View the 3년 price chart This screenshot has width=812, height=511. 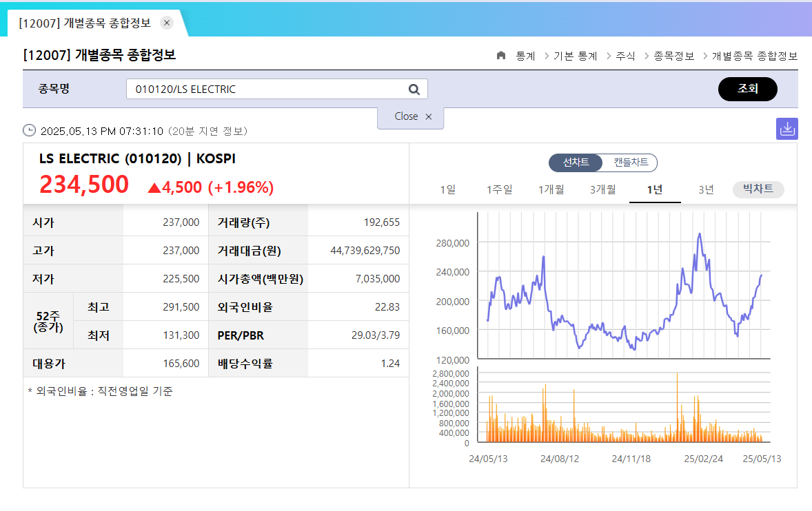pos(705,189)
